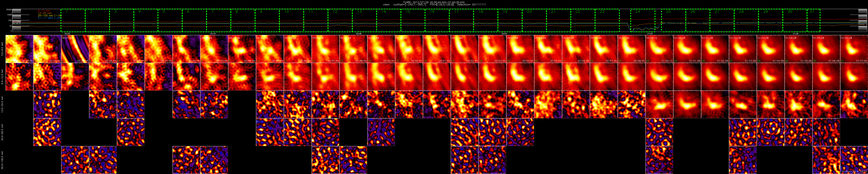The height and width of the screenshot is (174, 868).
Task: Click the Detectors= 001111111 header text
Action: [471, 5]
